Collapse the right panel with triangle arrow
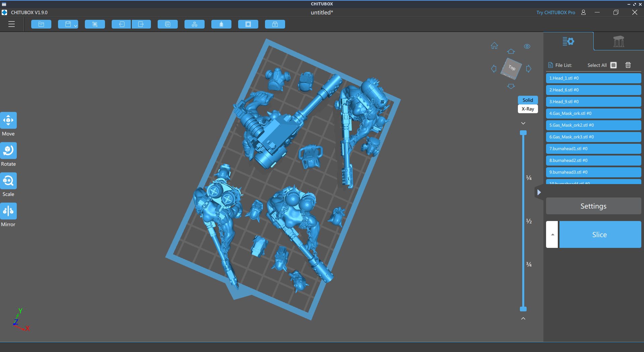644x352 pixels. pos(539,192)
